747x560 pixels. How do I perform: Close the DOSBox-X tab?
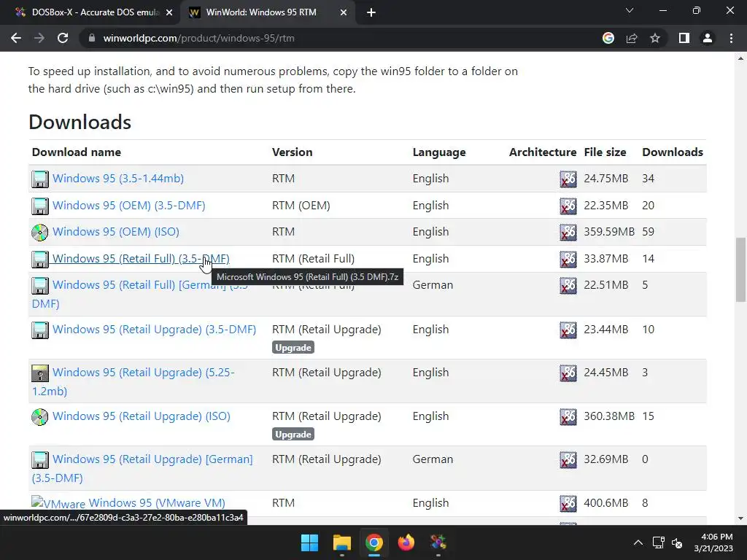pyautogui.click(x=169, y=13)
